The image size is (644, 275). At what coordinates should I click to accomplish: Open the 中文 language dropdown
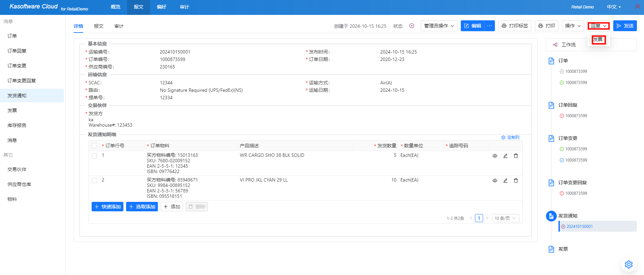coord(614,7)
